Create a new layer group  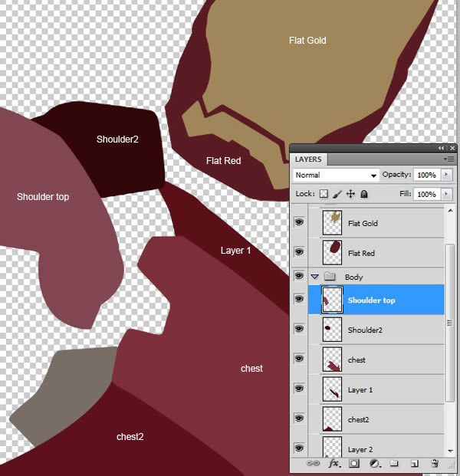tap(394, 463)
